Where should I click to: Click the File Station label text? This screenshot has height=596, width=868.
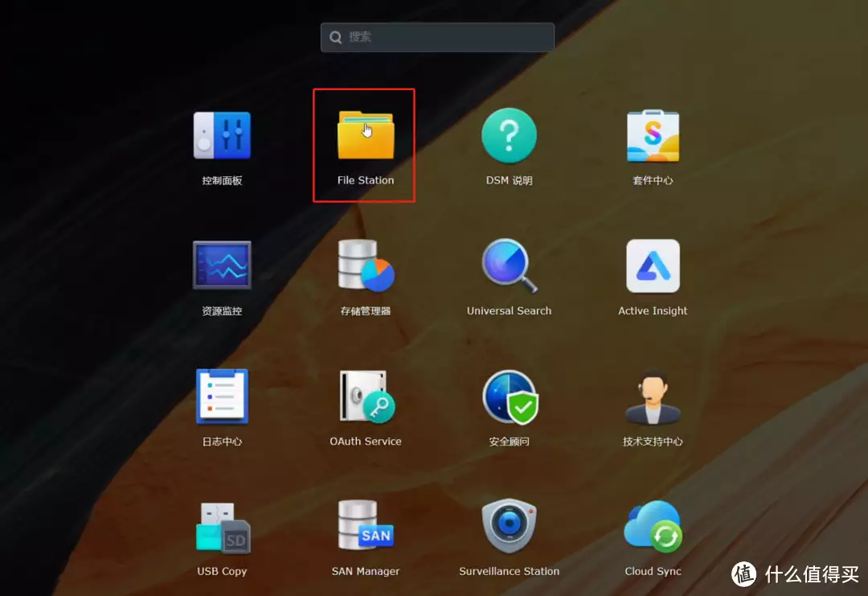366,180
